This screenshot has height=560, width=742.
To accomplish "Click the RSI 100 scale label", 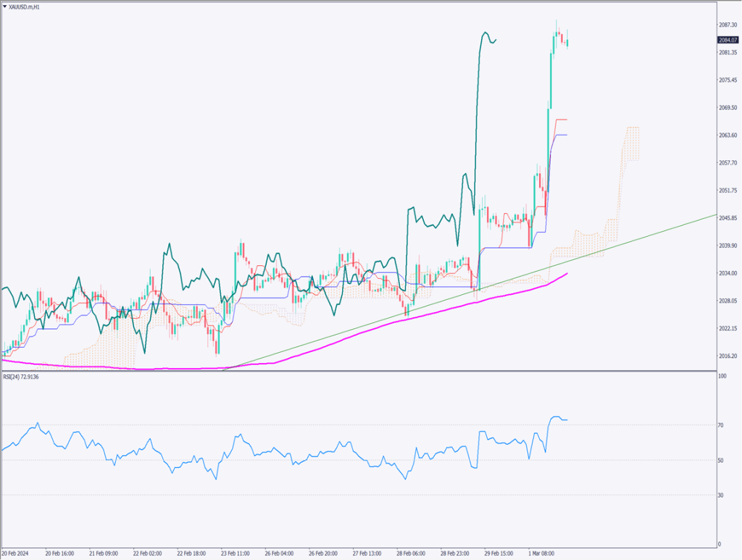I will [722, 377].
